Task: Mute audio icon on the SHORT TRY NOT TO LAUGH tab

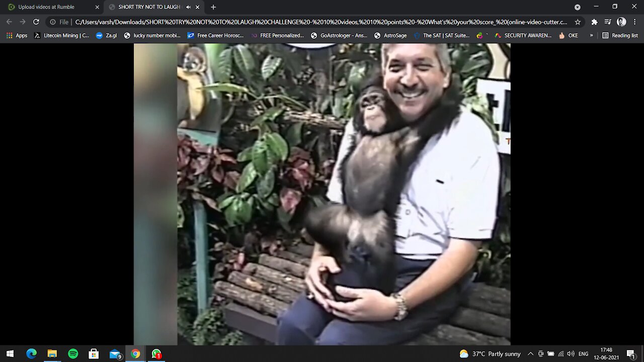Action: click(x=188, y=7)
